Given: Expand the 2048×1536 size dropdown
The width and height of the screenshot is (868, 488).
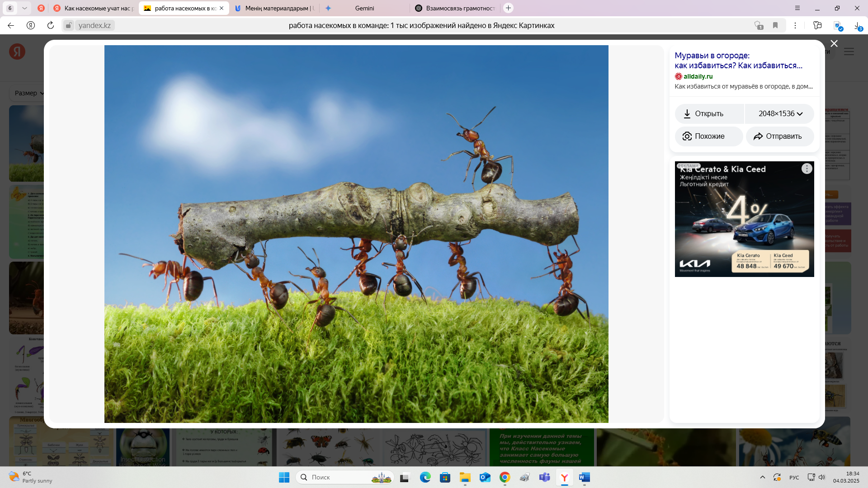Looking at the screenshot, I should (x=780, y=113).
